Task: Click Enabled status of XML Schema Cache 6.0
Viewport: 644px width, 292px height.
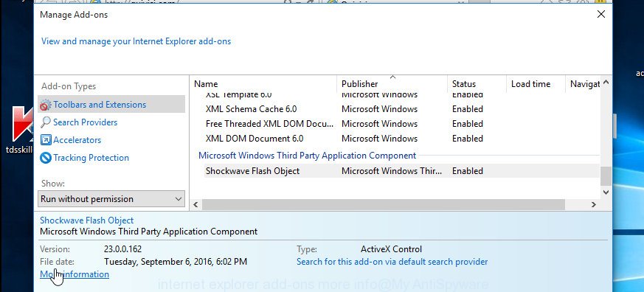Action: [468, 109]
